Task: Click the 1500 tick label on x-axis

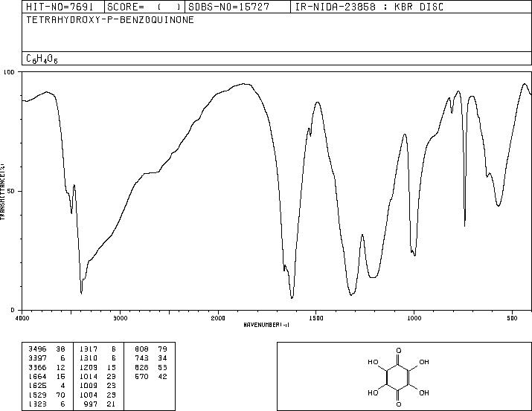Action: pos(316,318)
